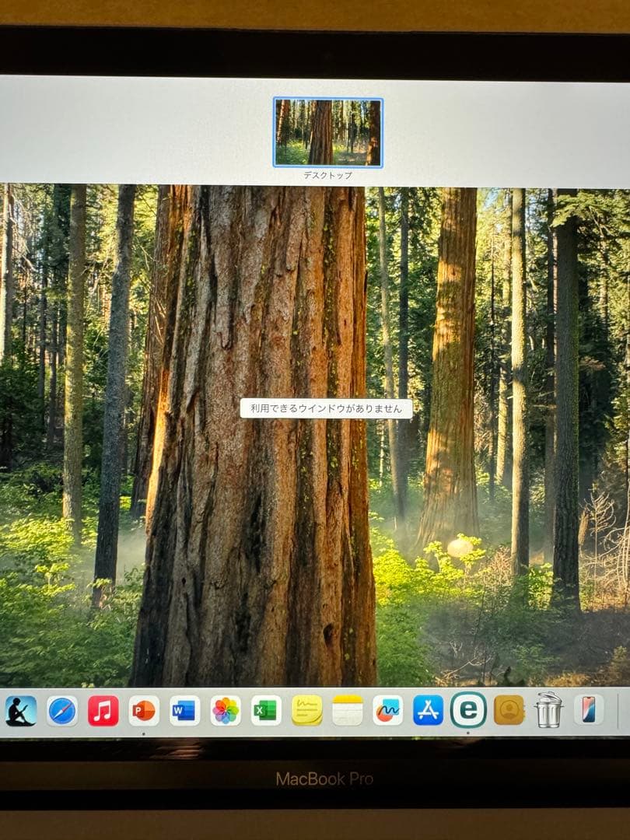This screenshot has width=630, height=840.
Task: Open the Music app icon
Action: coord(103,711)
